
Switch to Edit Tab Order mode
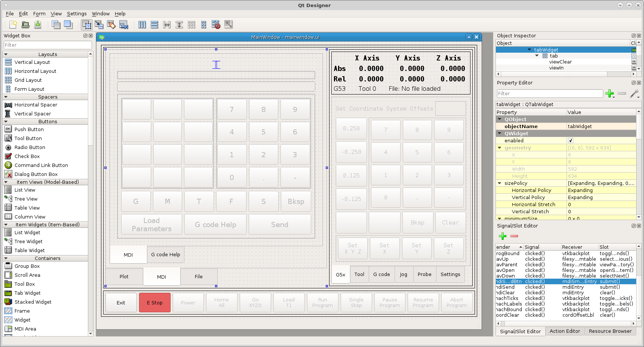pos(124,25)
